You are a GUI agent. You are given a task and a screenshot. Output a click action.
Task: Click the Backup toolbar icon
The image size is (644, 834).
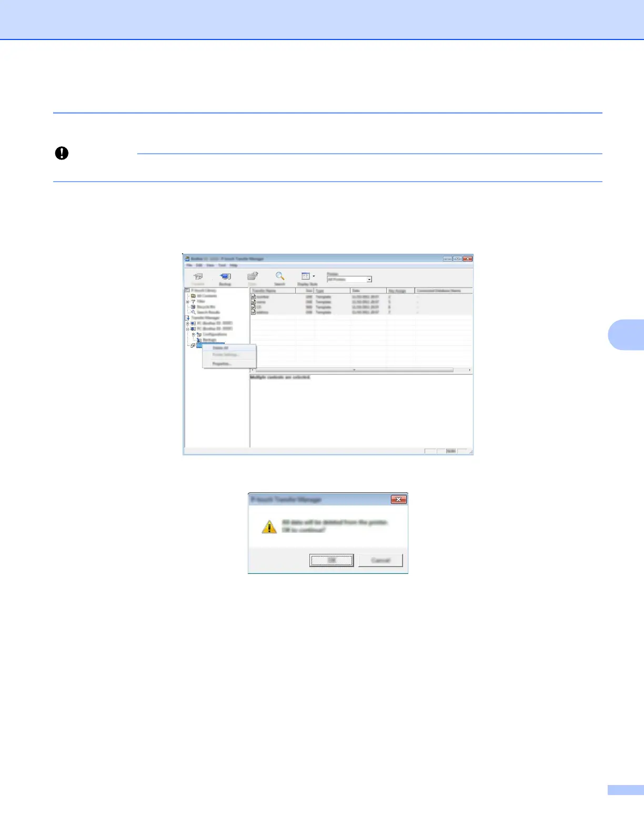(225, 276)
